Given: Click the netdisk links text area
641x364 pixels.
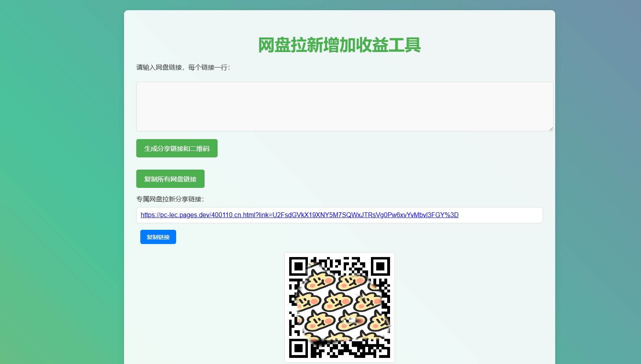Looking at the screenshot, I should pyautogui.click(x=344, y=107).
